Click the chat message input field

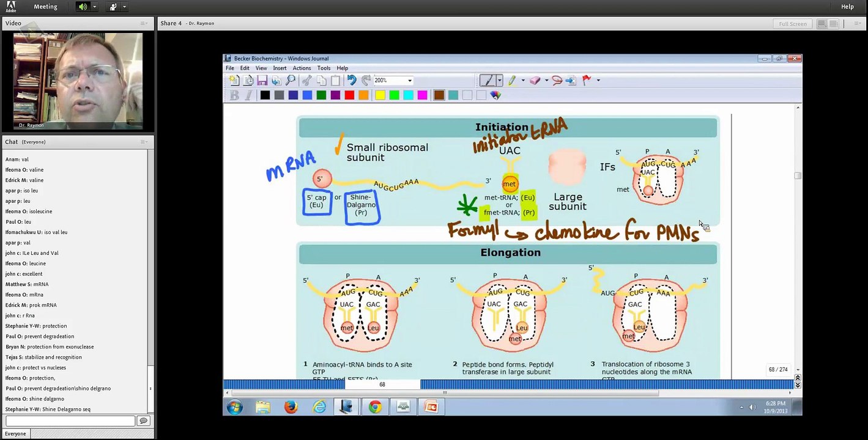[70, 420]
